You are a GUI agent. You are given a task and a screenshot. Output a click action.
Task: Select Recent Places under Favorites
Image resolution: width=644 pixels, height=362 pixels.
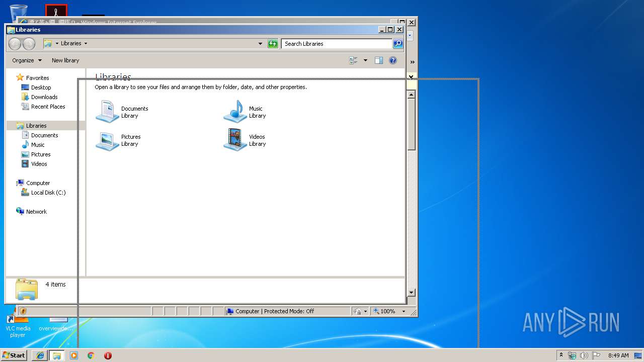48,107
